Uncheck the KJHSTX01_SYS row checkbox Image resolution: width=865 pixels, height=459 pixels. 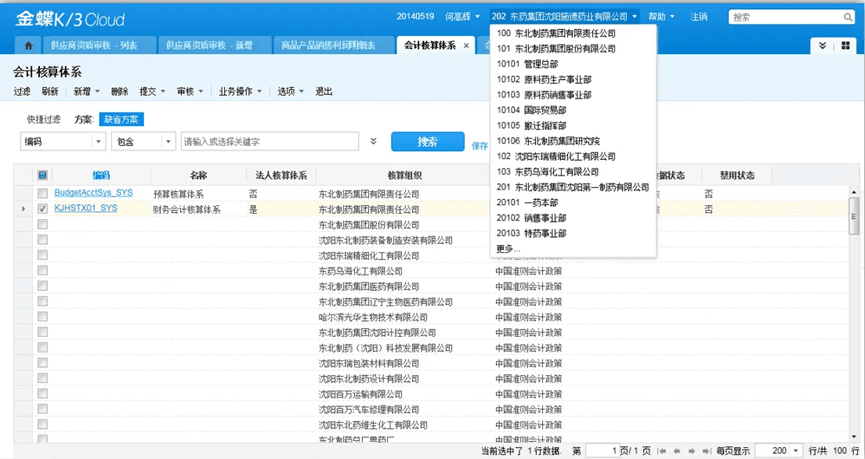[42, 209]
